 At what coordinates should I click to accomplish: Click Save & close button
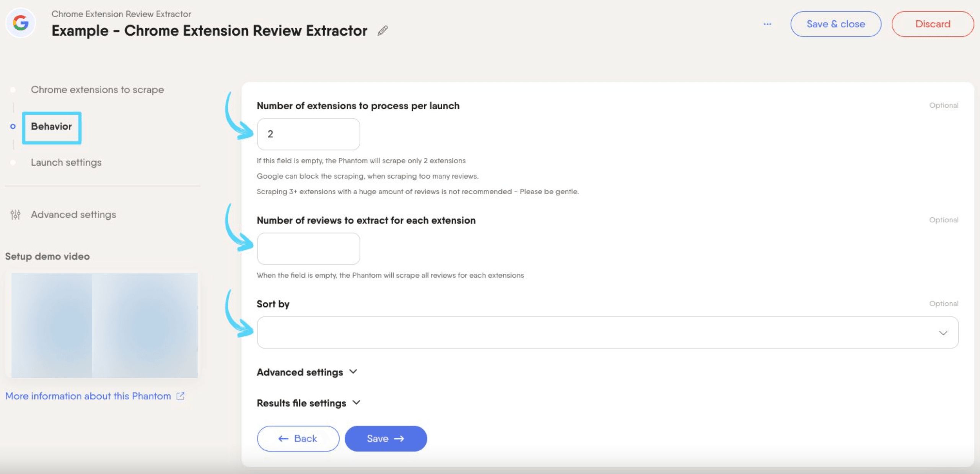point(836,24)
